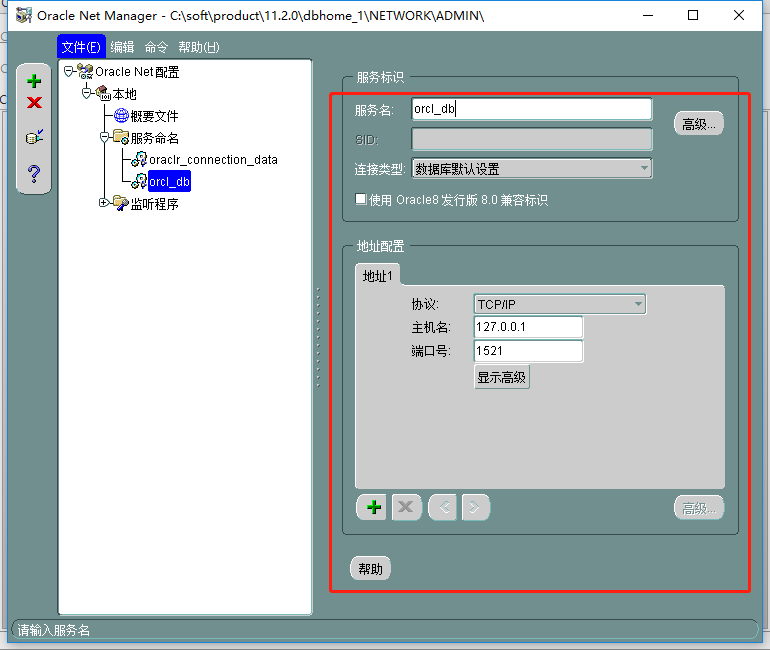The height and width of the screenshot is (650, 770).
Task: Click the 显示高级 button
Action: point(501,377)
